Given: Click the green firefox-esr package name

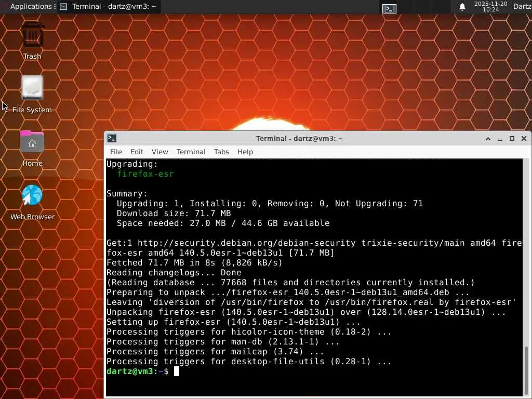Looking at the screenshot, I should (x=145, y=174).
